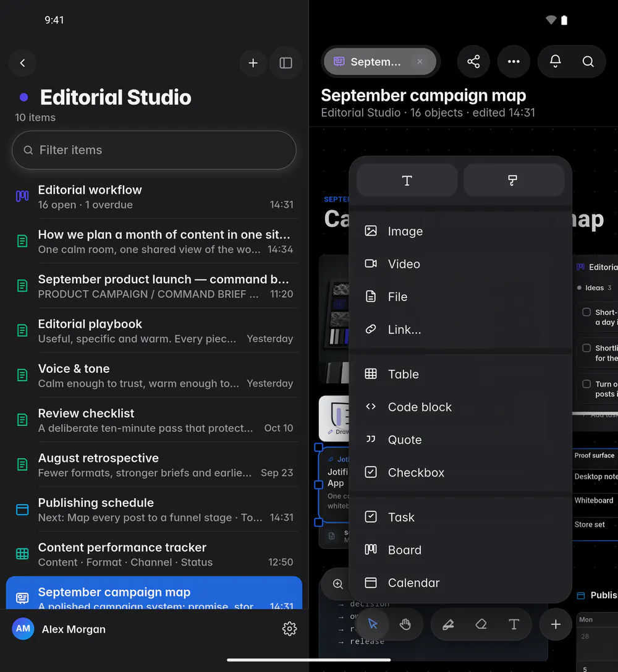Click the Filter items search field

154,150
